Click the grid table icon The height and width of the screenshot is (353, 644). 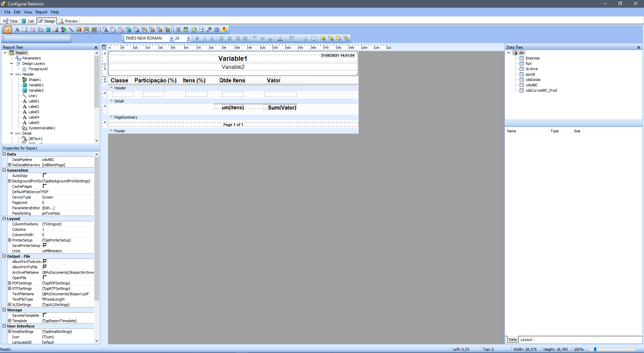click(217, 30)
